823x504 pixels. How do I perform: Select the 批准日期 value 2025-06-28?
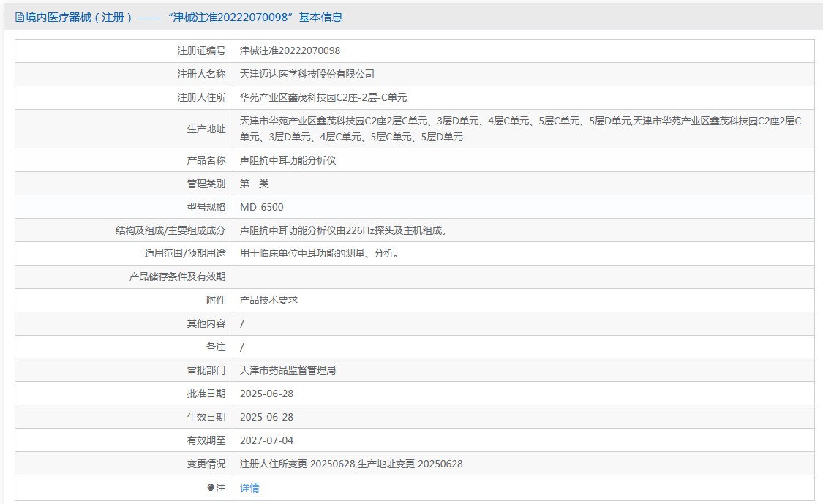click(266, 394)
